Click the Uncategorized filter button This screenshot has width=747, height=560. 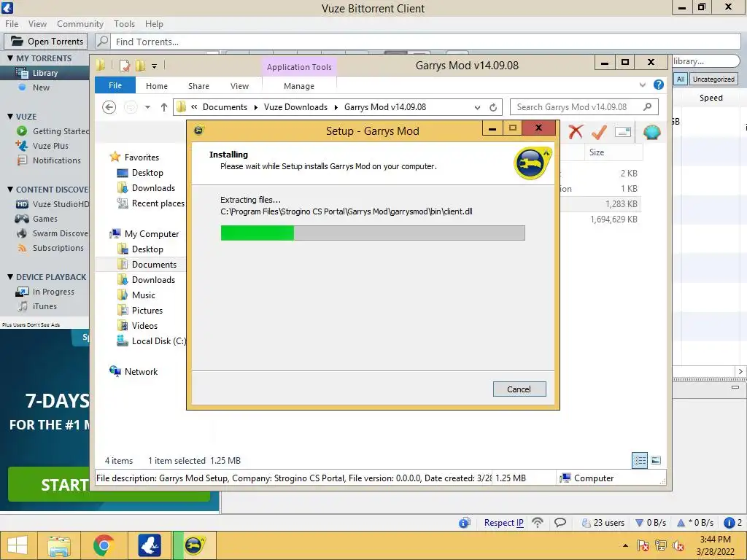coord(713,79)
